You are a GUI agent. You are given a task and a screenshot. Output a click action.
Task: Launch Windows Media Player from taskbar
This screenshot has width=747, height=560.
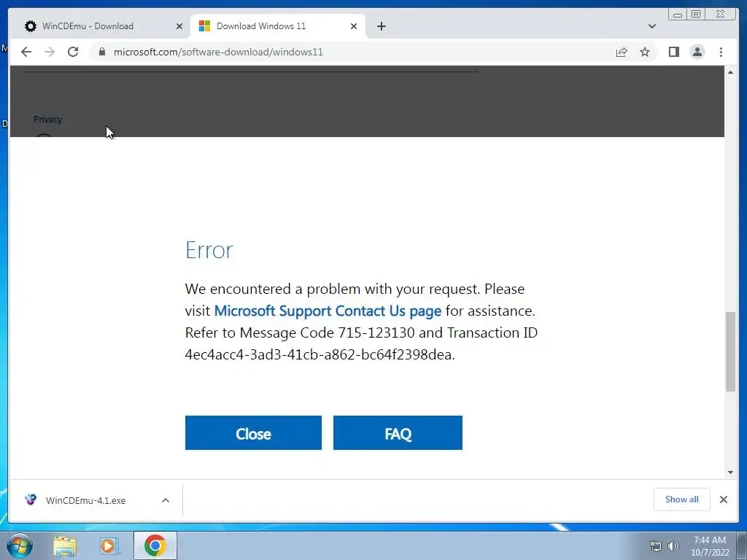pyautogui.click(x=109, y=545)
